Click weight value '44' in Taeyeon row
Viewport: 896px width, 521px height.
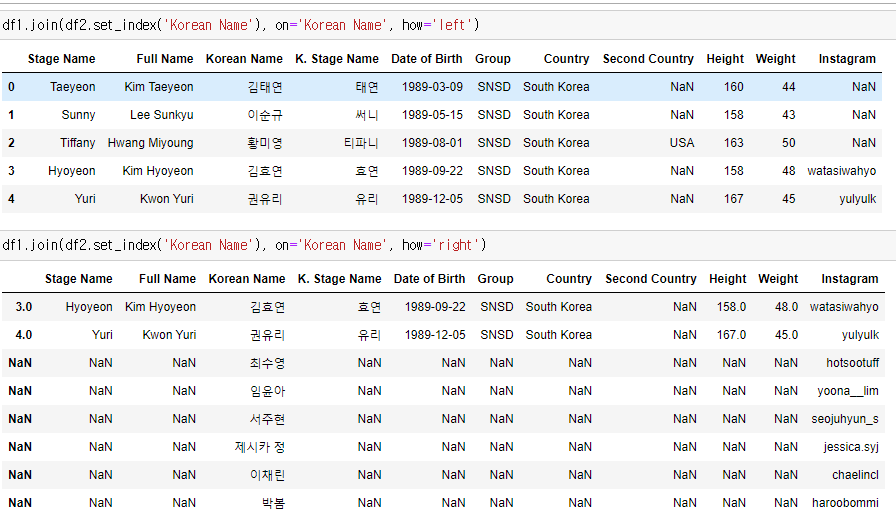click(x=789, y=87)
